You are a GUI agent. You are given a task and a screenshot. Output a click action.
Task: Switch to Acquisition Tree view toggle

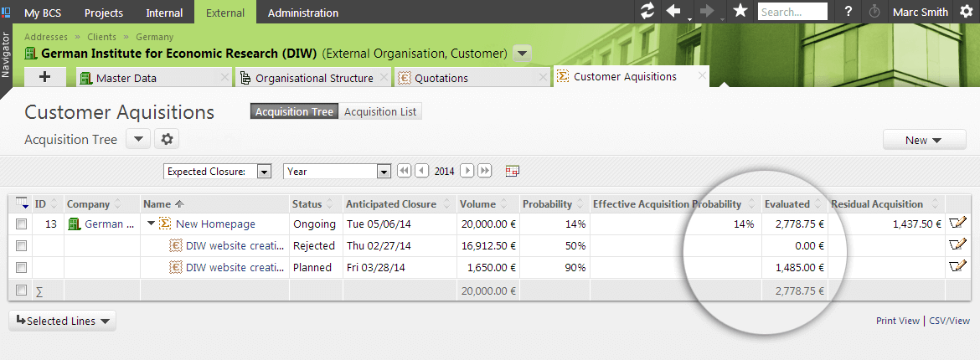(x=294, y=112)
